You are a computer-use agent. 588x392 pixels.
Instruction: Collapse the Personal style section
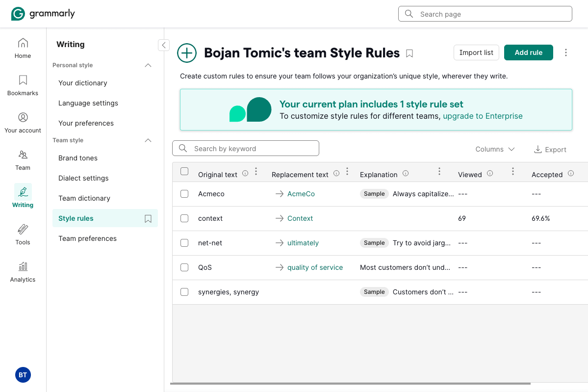[x=148, y=65]
